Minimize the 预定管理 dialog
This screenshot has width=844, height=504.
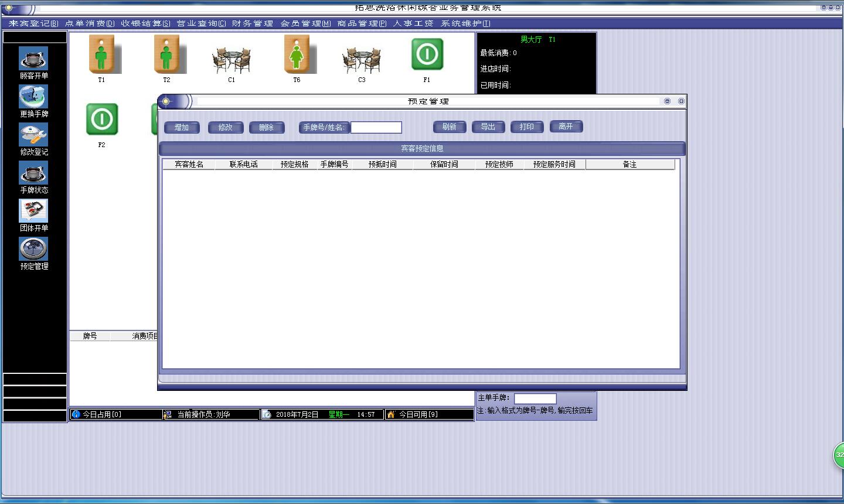pyautogui.click(x=667, y=101)
